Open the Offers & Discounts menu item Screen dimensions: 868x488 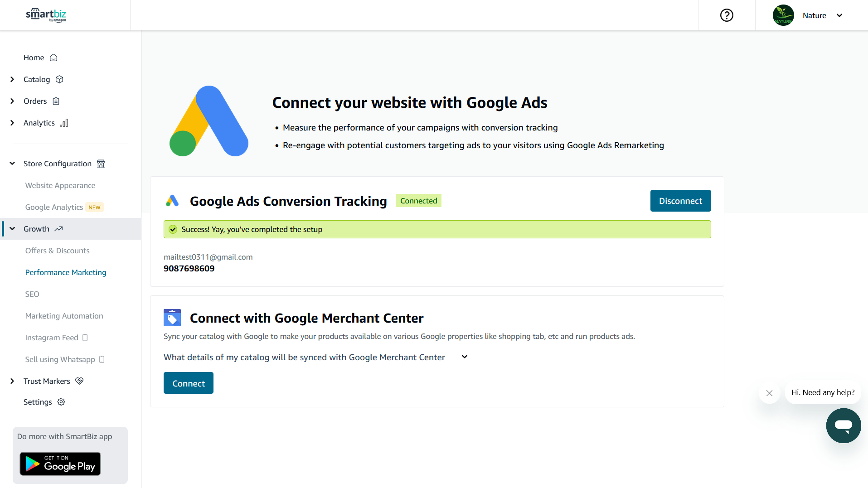58,251
